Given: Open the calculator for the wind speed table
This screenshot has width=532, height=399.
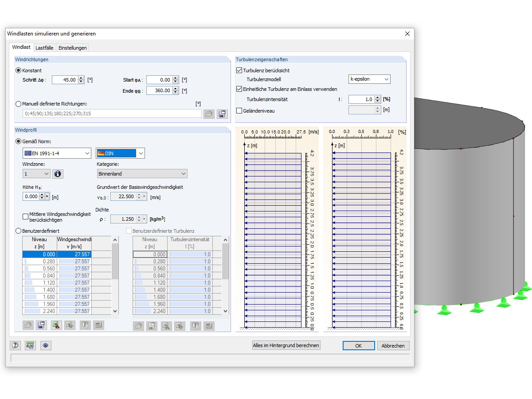Looking at the screenshot, I should coord(98,325).
